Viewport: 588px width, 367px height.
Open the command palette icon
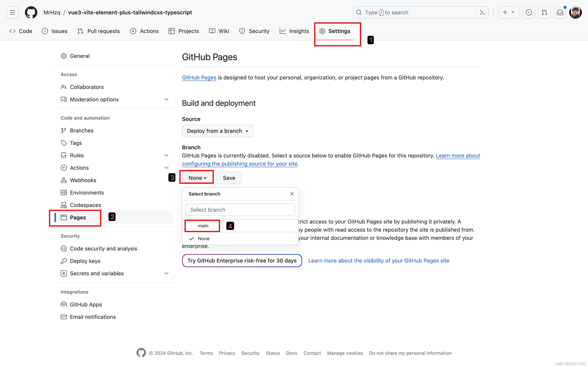click(x=483, y=12)
